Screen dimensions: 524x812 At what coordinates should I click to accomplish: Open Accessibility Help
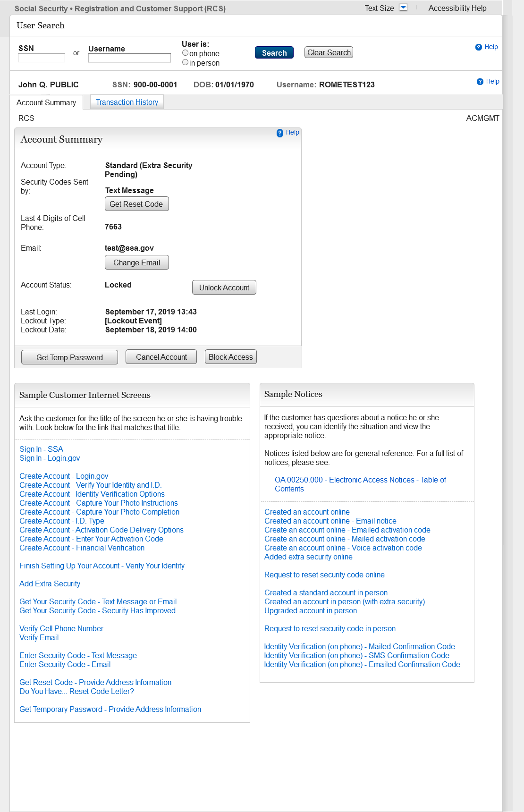tap(457, 8)
